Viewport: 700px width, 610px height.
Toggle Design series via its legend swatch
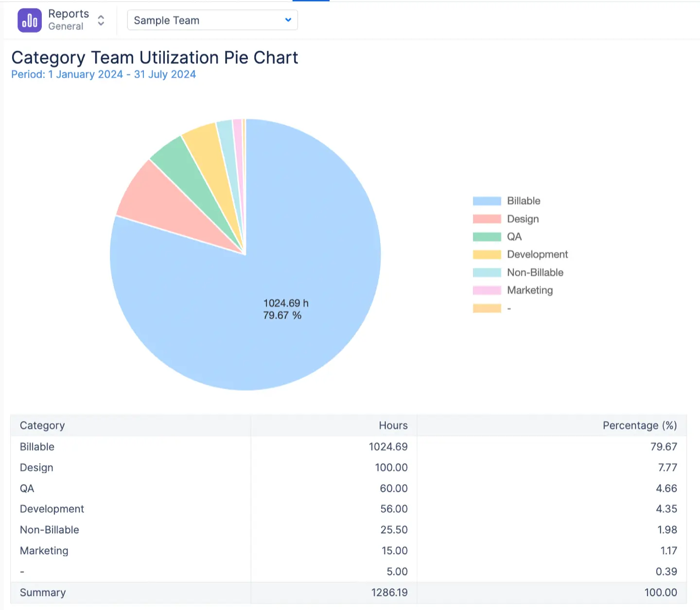(487, 219)
